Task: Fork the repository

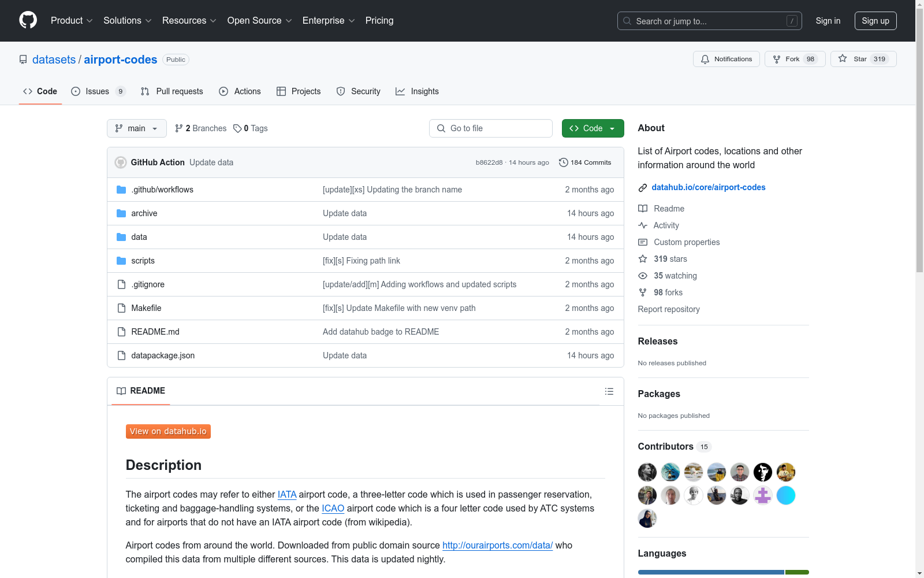Action: point(795,59)
